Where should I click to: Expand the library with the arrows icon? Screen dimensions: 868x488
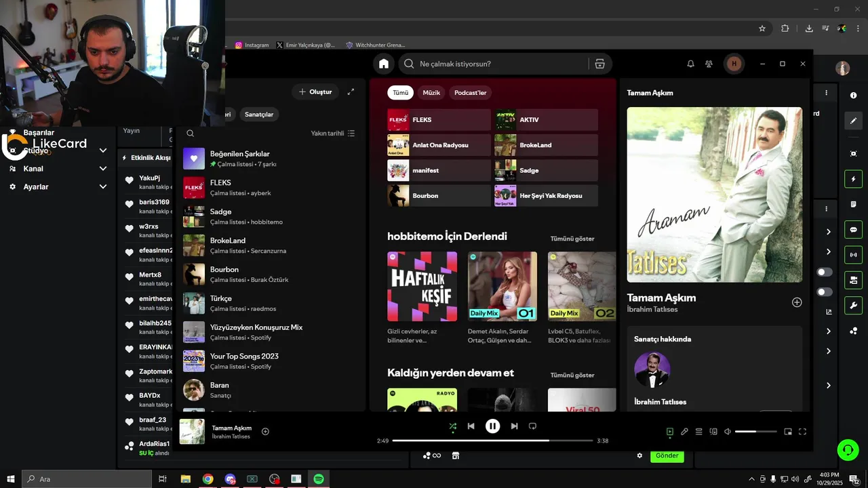(351, 91)
